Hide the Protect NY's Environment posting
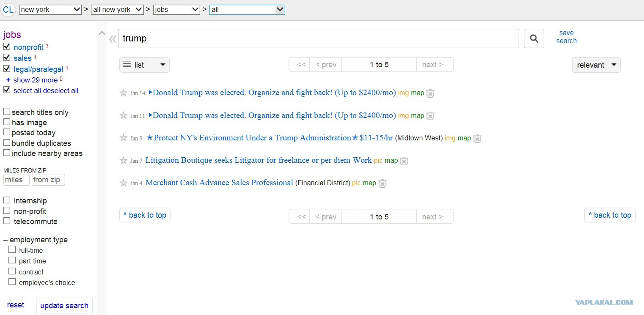The height and width of the screenshot is (315, 644). coord(477,138)
